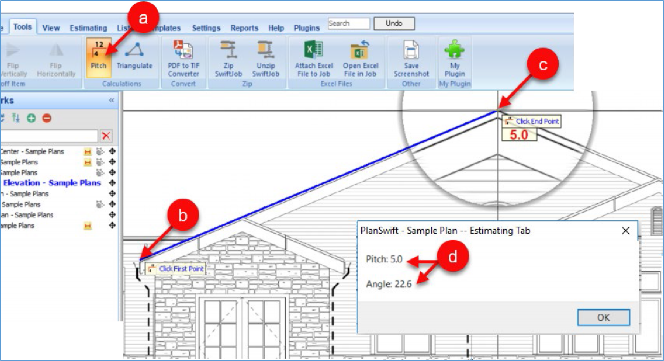Click the Undo button
664x361 pixels.
pos(394,24)
